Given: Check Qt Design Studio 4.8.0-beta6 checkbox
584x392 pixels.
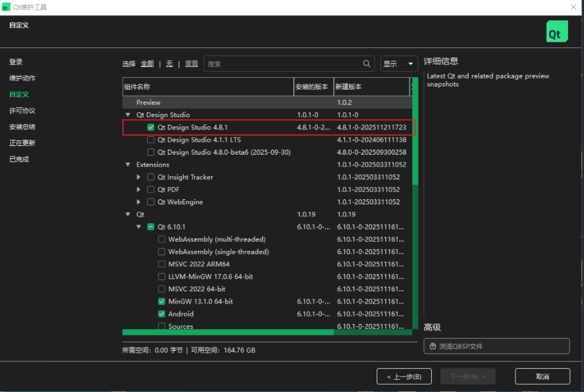Looking at the screenshot, I should point(150,152).
